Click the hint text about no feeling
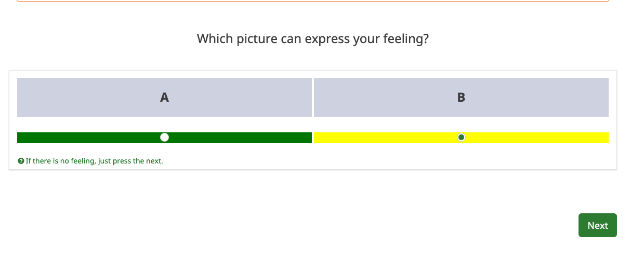 94,161
